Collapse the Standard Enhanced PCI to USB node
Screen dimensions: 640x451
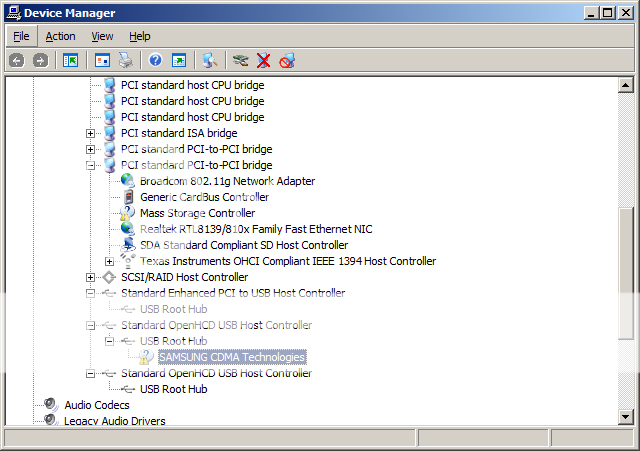[91, 293]
